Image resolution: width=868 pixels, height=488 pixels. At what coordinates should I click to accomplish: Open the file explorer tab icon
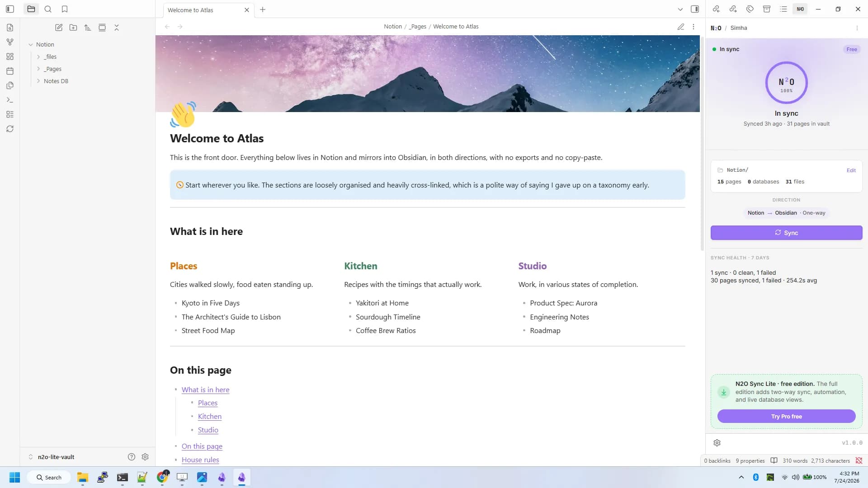pos(31,9)
